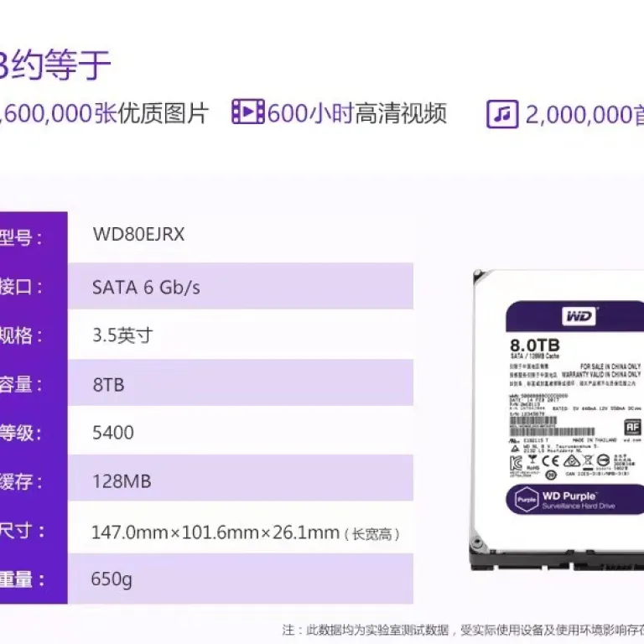Click the WD Purple hexagon badge
644x644 pixels.
click(527, 500)
